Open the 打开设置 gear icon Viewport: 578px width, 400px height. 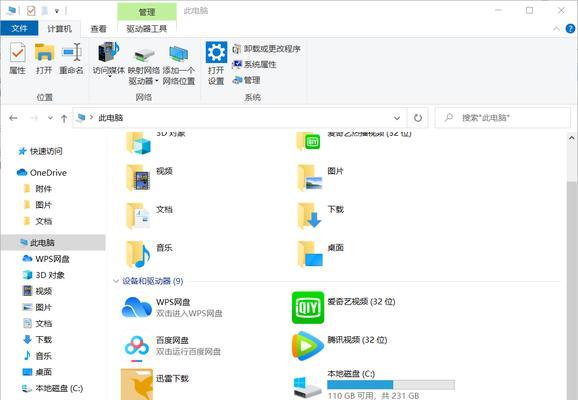pos(216,52)
